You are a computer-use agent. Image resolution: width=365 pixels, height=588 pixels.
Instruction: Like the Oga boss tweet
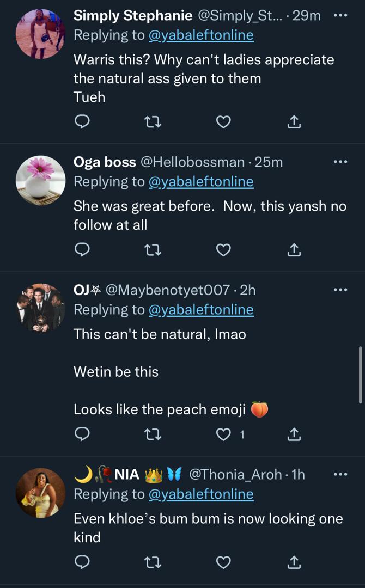[x=223, y=249]
